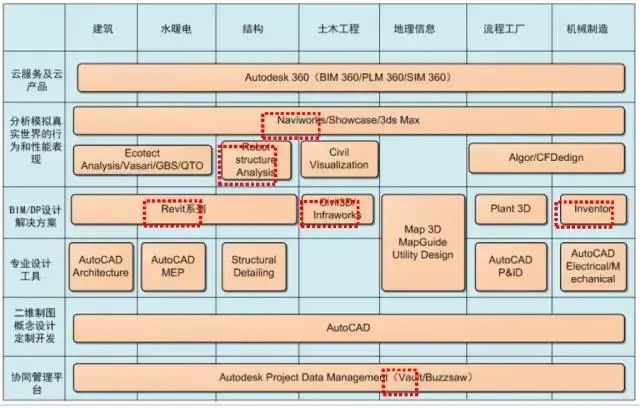This screenshot has width=640, height=408.
Task: Click the Revit系列 bar
Action: (x=184, y=209)
